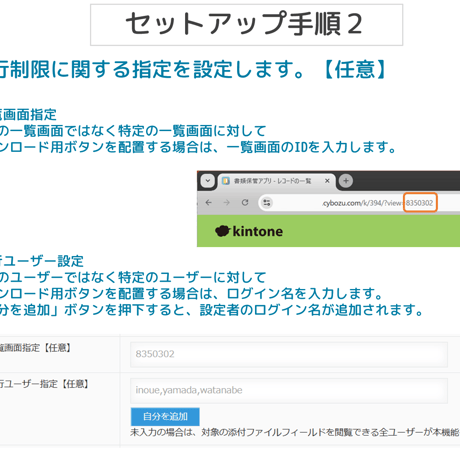Click the browser back arrow icon
Image resolution: width=460 pixels, height=460 pixels.
pyautogui.click(x=209, y=203)
